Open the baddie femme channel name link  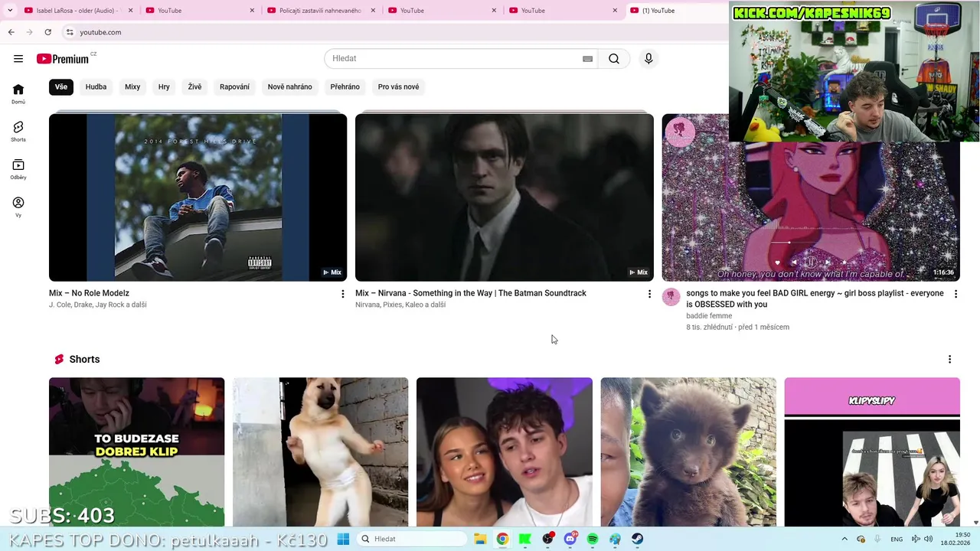point(709,315)
